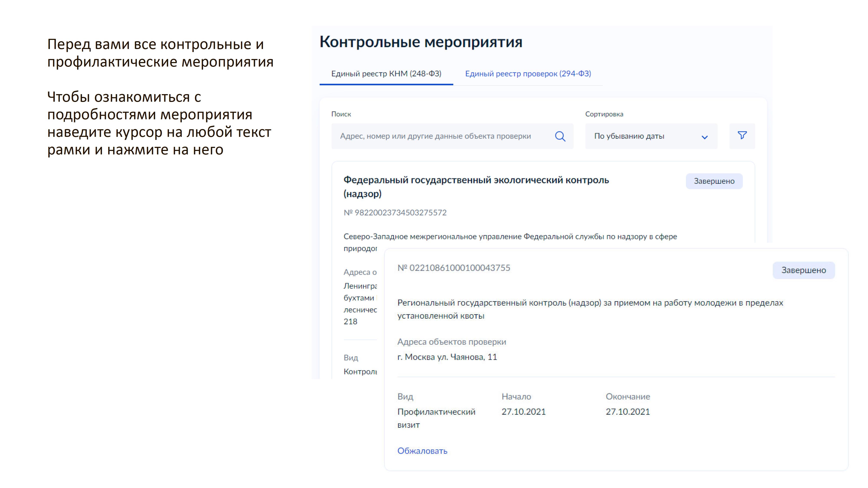This screenshot has width=868, height=488.
Task: Click the 'Контрольные мероприятия' heading
Action: click(x=421, y=42)
